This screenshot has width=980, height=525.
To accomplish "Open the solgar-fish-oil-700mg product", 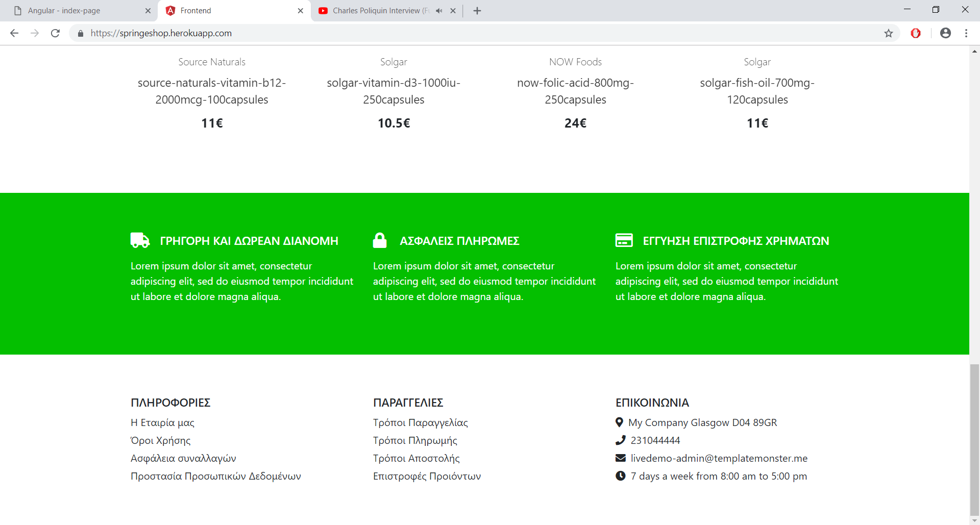I will (x=757, y=91).
